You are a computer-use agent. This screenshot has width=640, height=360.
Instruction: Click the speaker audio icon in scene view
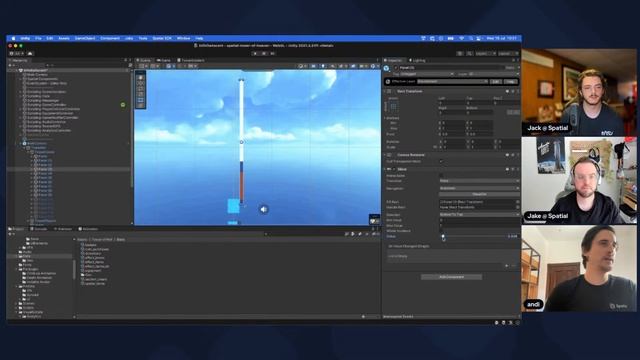coord(264,209)
